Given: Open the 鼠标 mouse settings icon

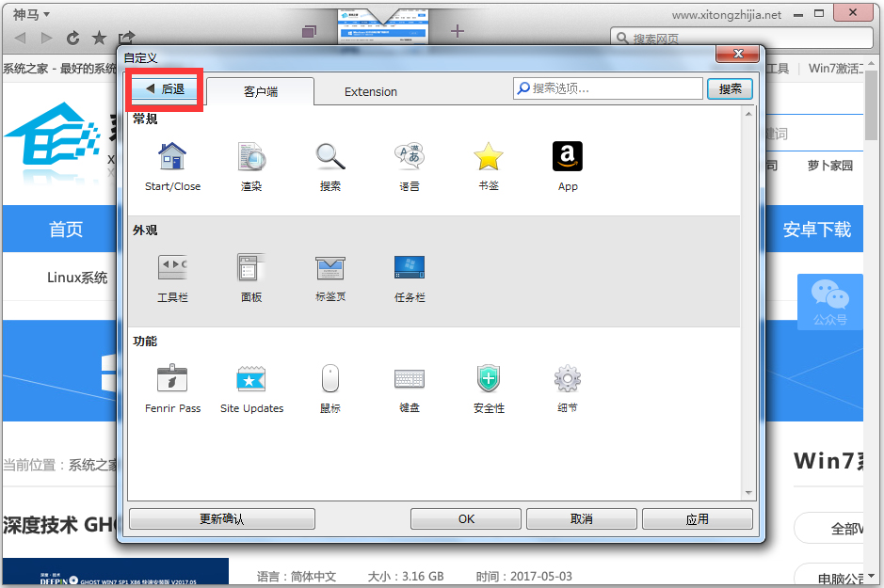Looking at the screenshot, I should coord(330,378).
